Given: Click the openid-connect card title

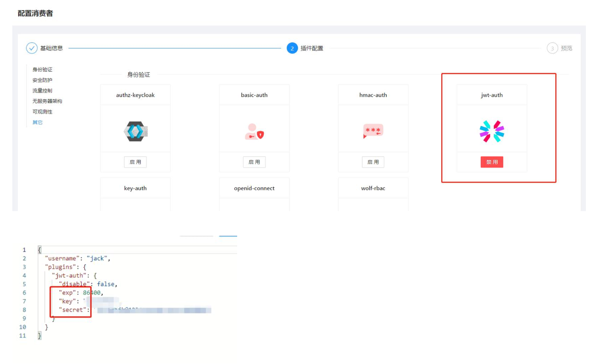Looking at the screenshot, I should coord(254,188).
